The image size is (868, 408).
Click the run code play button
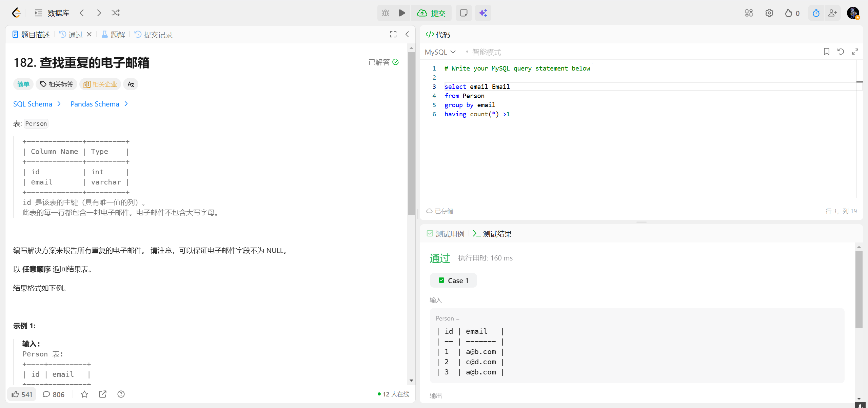coord(402,13)
